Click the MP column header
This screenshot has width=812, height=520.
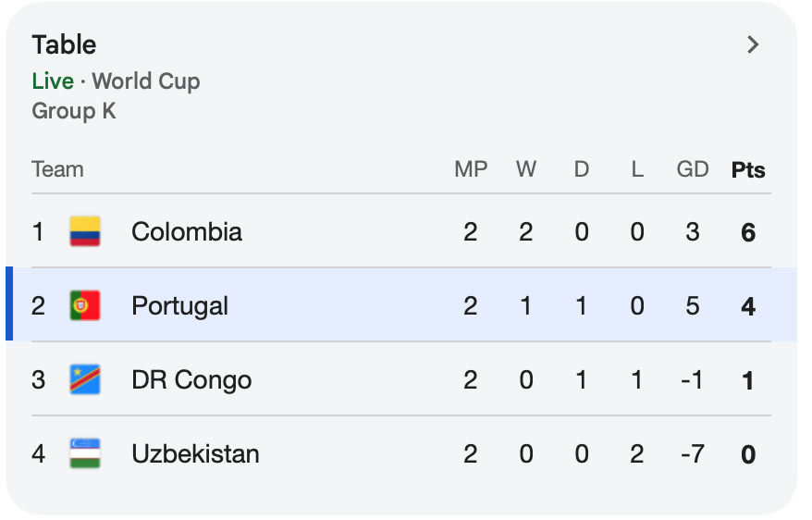(x=471, y=169)
